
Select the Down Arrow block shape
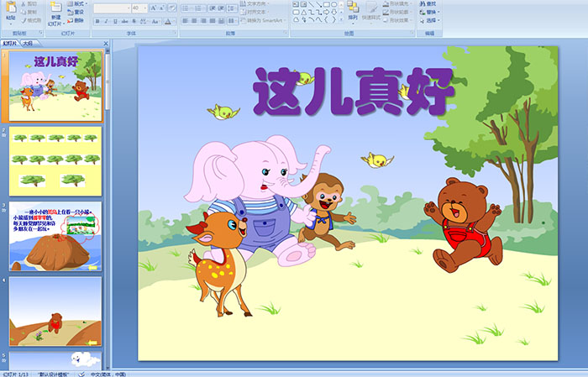(333, 13)
